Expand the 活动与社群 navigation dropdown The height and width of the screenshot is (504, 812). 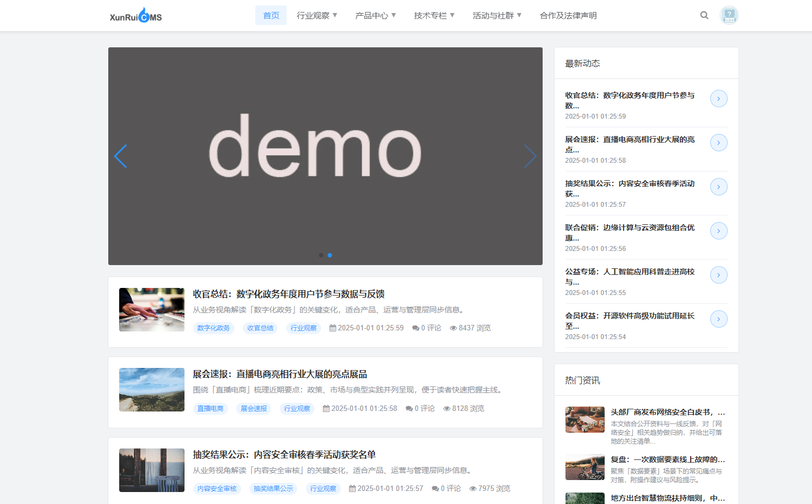click(x=497, y=15)
